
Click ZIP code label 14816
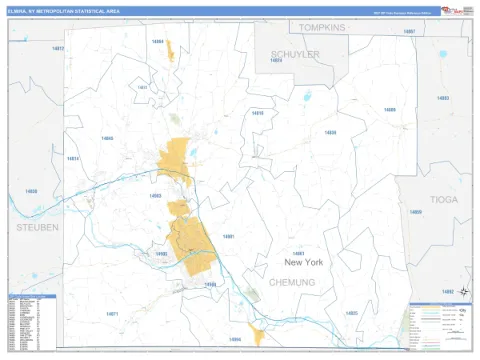pos(258,113)
